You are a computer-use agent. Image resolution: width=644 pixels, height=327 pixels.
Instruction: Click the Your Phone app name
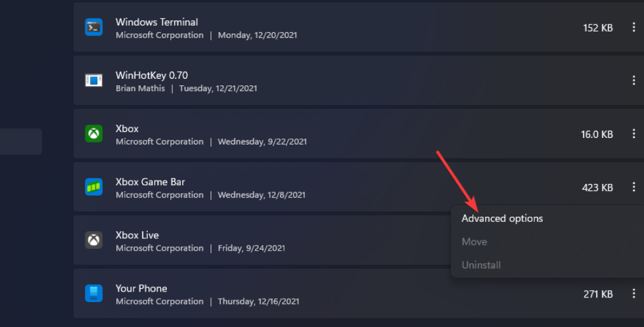coord(141,288)
